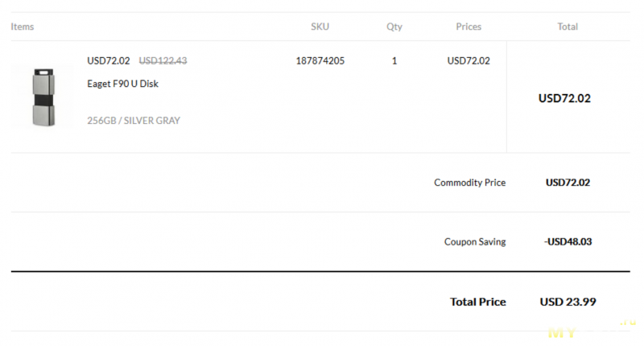Viewport: 644px width, 346px height.
Task: Click the Coupon Saving label
Action: pos(475,241)
